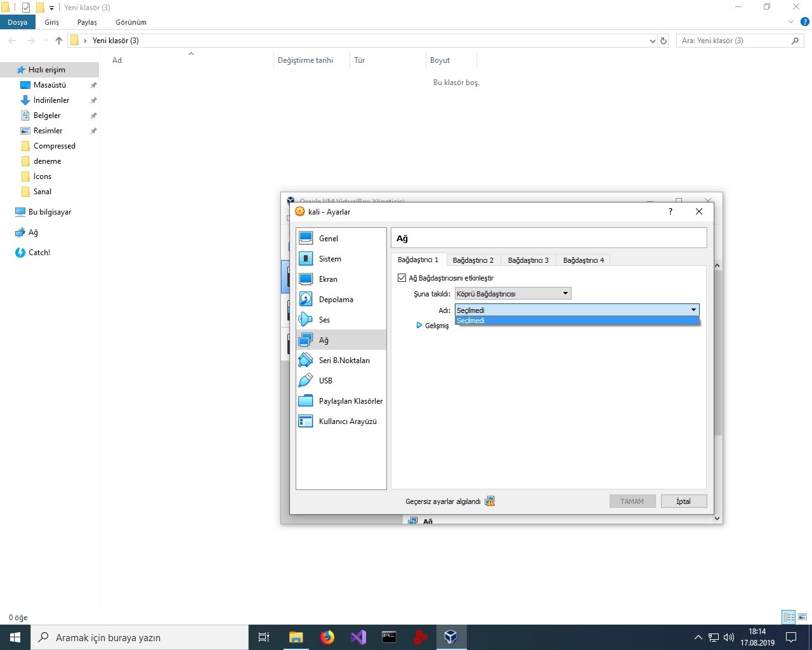Open the Quick Access Toolbar customize arrow

(x=51, y=8)
